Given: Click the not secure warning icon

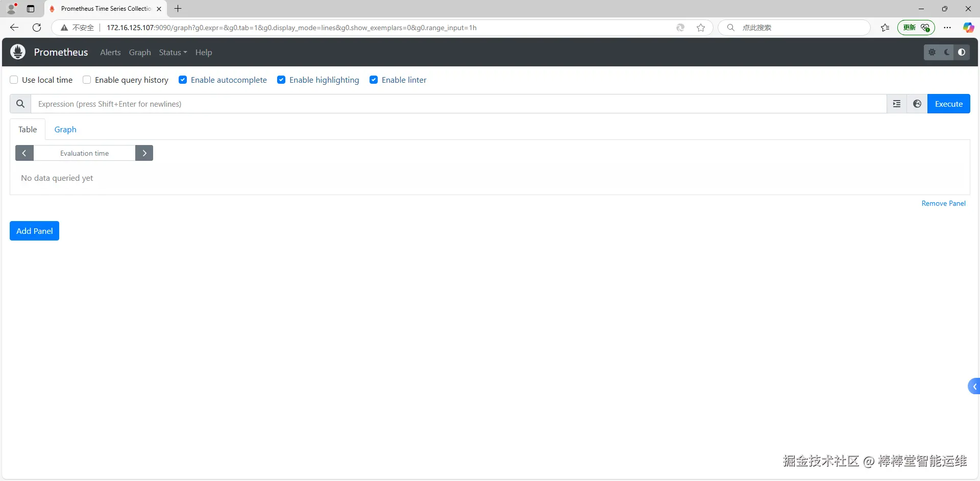Looking at the screenshot, I should tap(64, 28).
